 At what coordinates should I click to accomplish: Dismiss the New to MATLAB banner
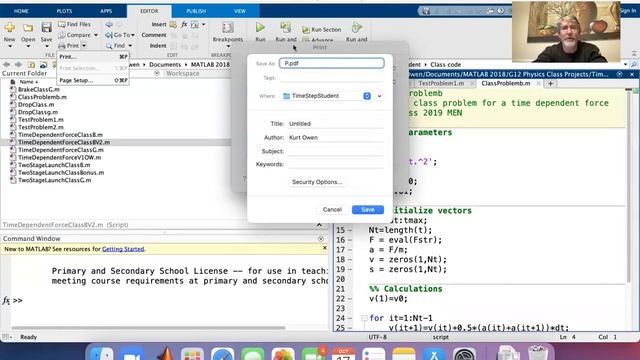(x=324, y=248)
